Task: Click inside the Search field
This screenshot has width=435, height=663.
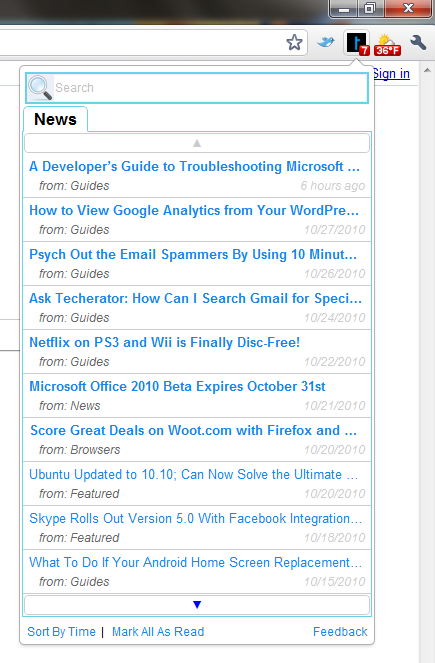Action: tap(197, 88)
